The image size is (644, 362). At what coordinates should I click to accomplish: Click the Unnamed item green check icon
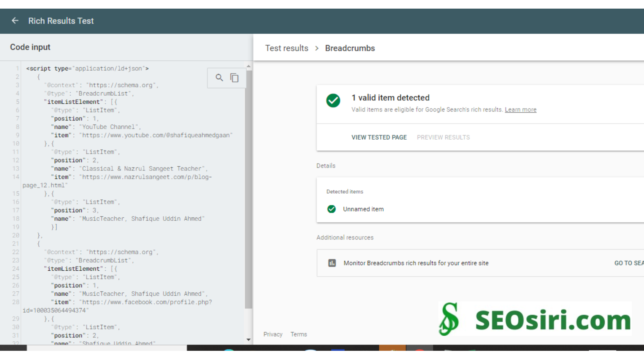coord(331,209)
